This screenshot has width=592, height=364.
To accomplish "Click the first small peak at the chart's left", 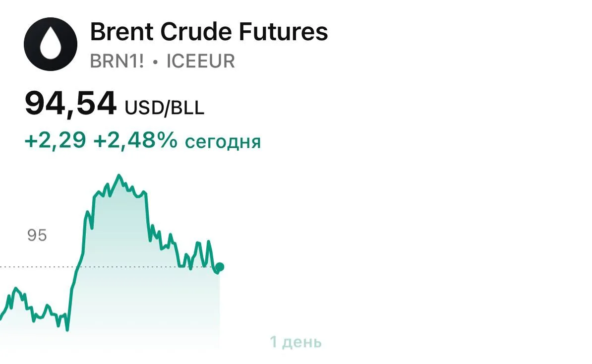I will tap(15, 289).
